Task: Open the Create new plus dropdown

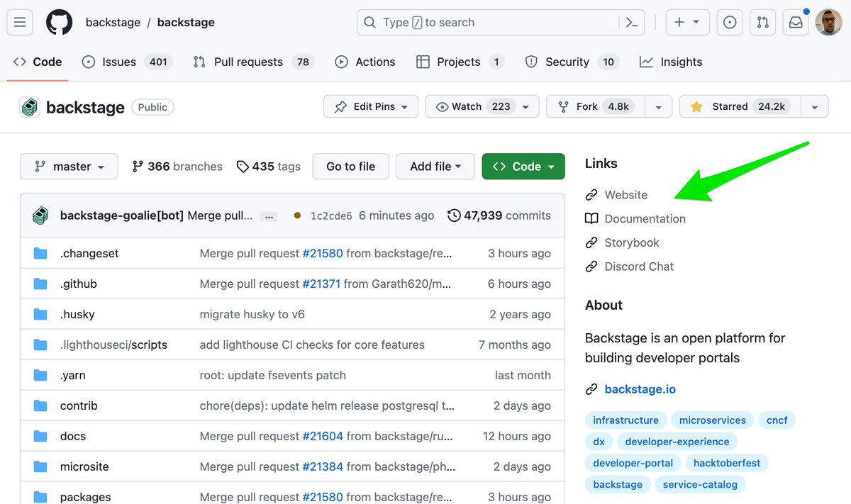Action: (x=686, y=23)
